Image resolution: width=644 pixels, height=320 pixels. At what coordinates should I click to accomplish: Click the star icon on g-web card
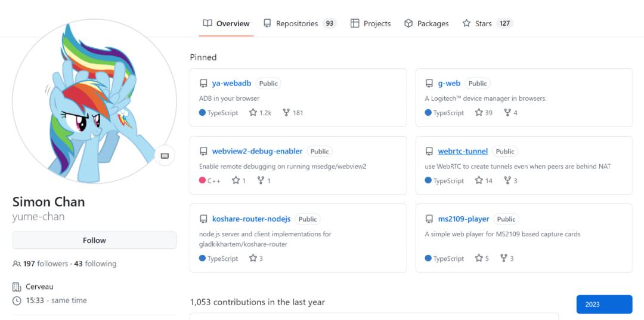point(479,113)
